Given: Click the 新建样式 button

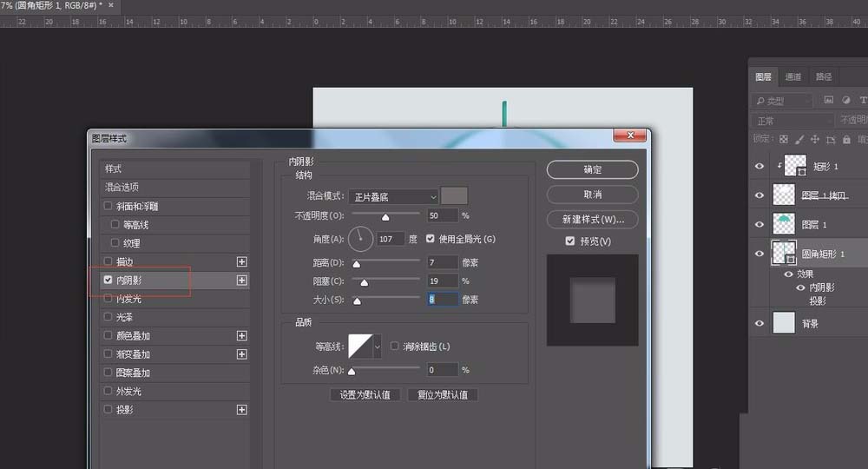Looking at the screenshot, I should coord(592,219).
